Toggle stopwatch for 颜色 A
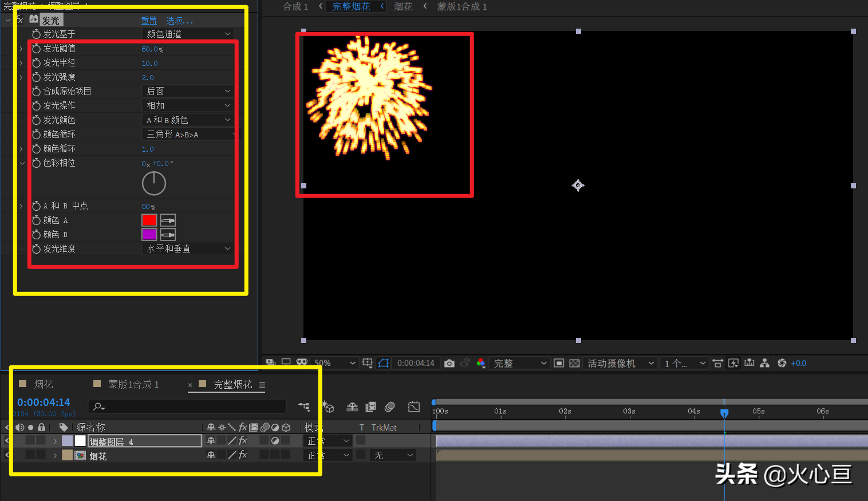This screenshot has height=501, width=868. click(x=37, y=220)
